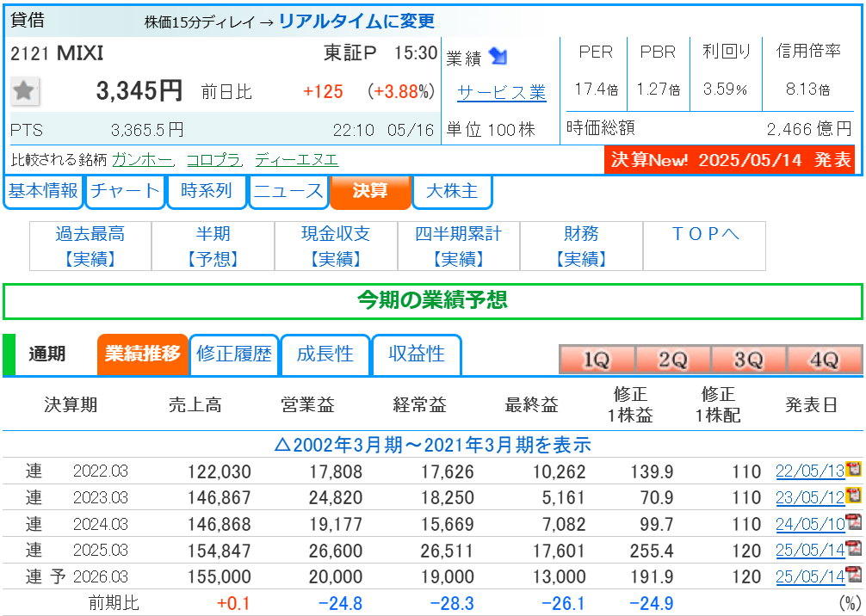Click the PER value 17.4倍
Image resolution: width=866 pixels, height=616 pixels.
coord(596,89)
